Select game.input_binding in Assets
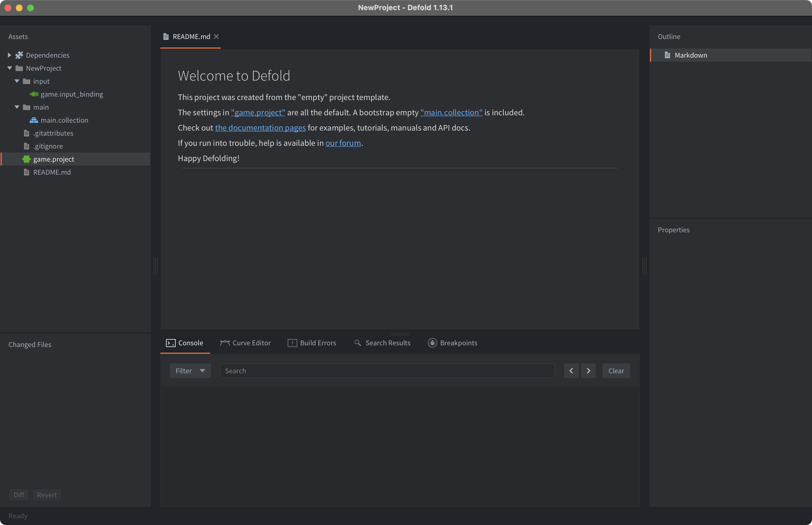The image size is (812, 525). (x=75, y=94)
